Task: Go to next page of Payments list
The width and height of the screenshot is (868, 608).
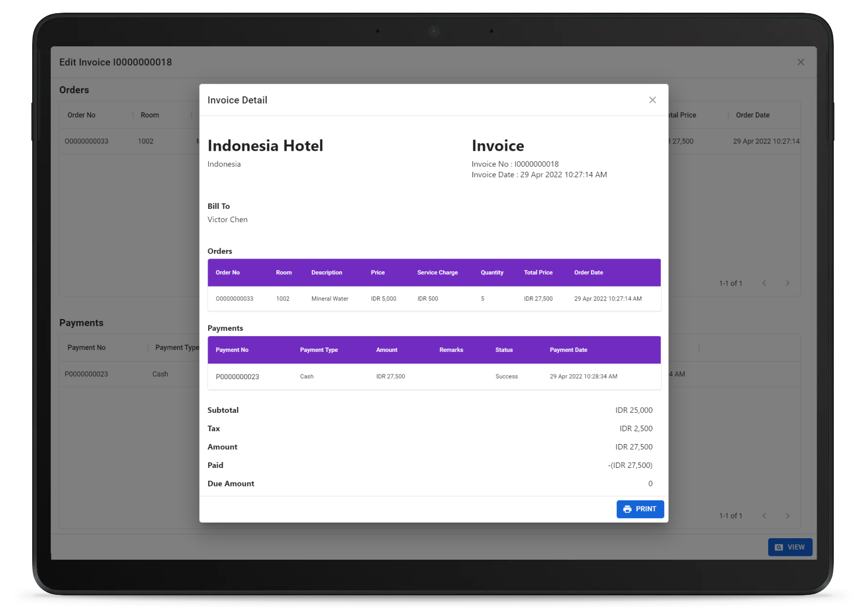Action: click(x=787, y=516)
